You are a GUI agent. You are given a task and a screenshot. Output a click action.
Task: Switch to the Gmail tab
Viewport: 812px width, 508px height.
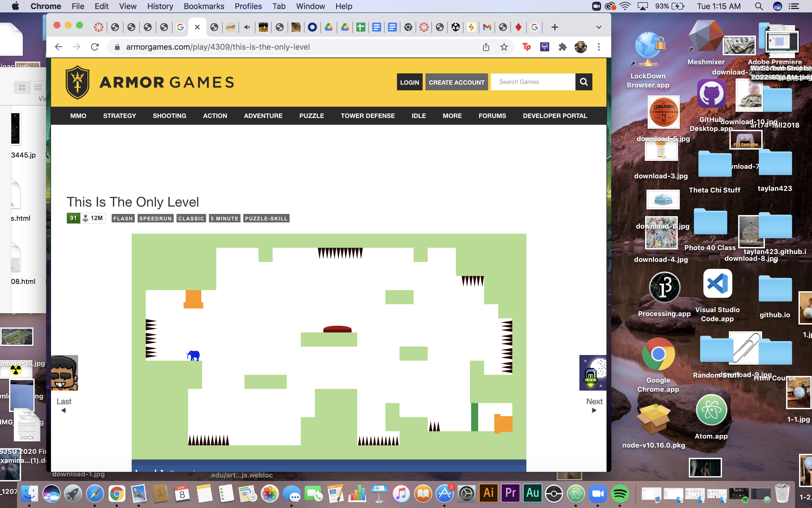click(x=487, y=27)
